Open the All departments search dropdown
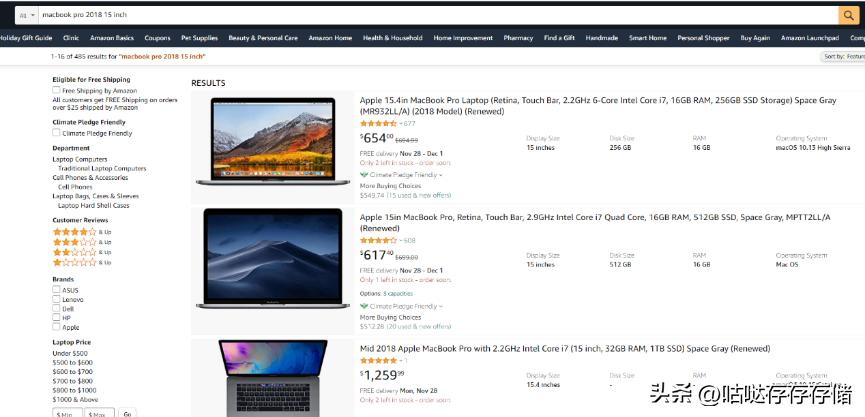This screenshot has width=865, height=417. coord(26,15)
